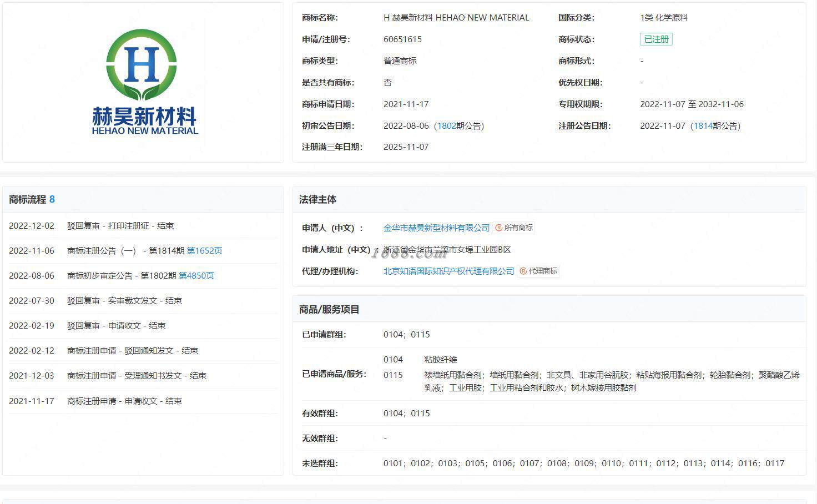Select the 商标名称 field label

pyautogui.click(x=320, y=18)
